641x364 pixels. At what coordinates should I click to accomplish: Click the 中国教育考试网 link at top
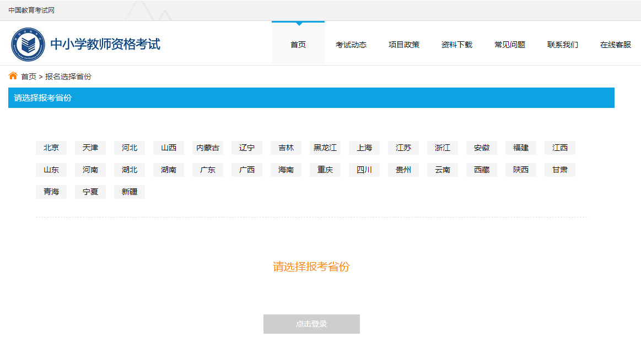[31, 10]
